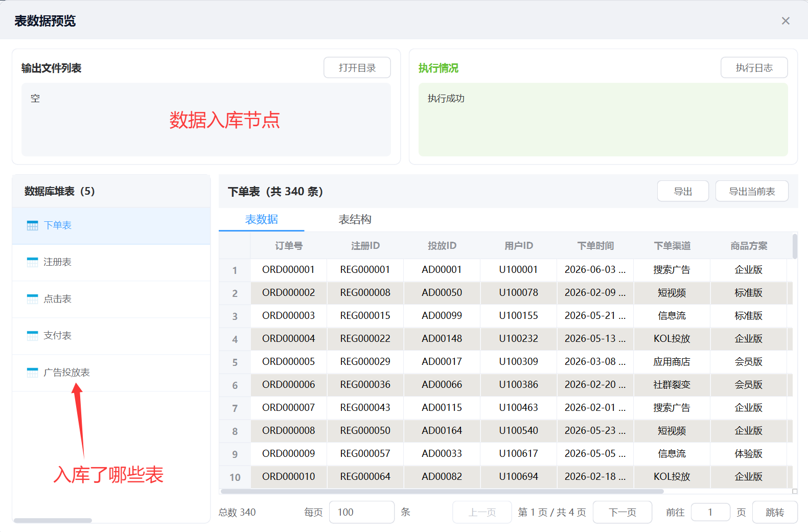
Task: Click the table icon beside 下单表
Action: [x=32, y=225]
